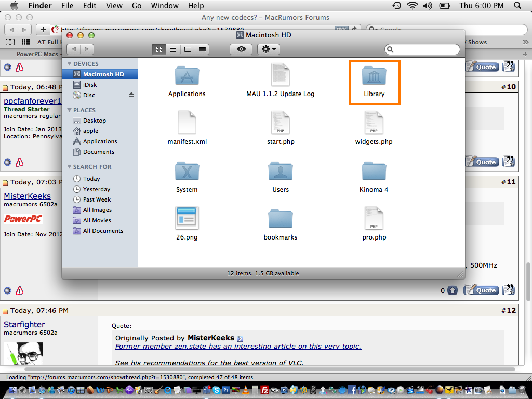The width and height of the screenshot is (532, 399).
Task: Select the 26.png image thumbnail
Action: 187,218
